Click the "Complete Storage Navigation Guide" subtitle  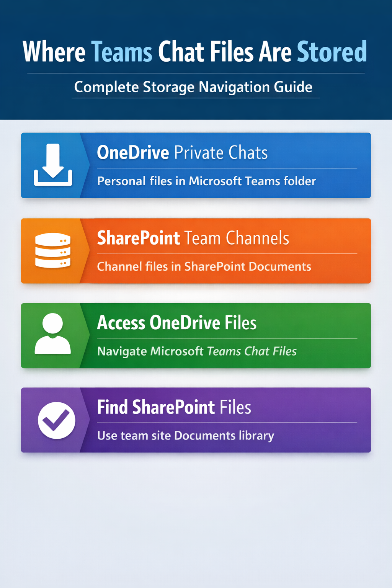pos(193,87)
